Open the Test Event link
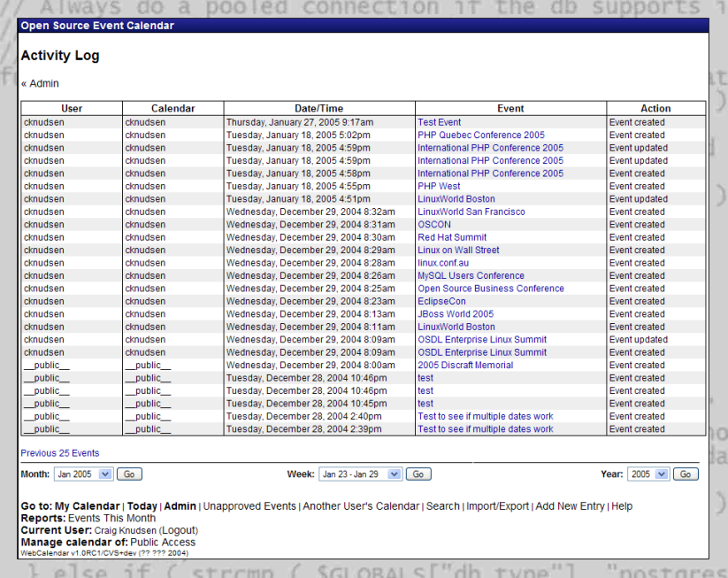Image resolution: width=728 pixels, height=578 pixels. click(x=440, y=122)
